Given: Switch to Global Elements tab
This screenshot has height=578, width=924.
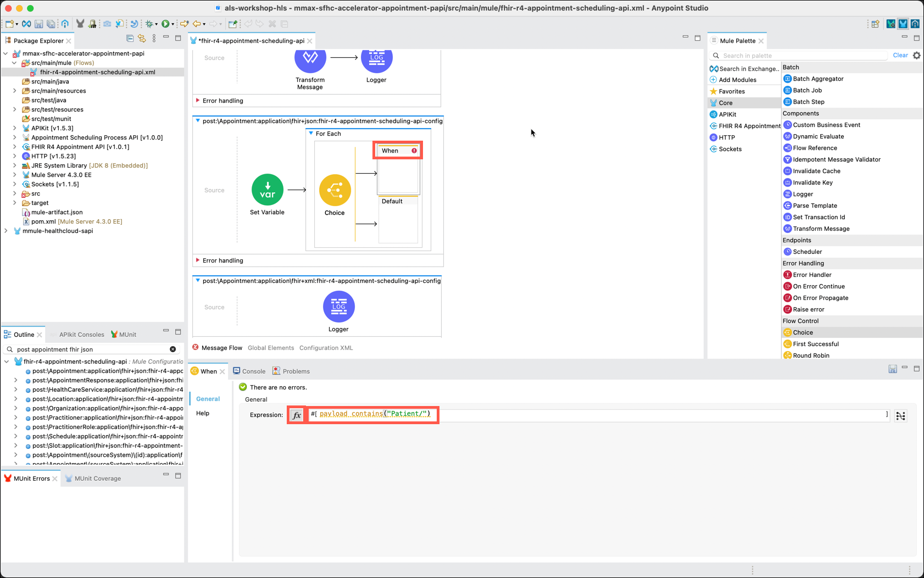Looking at the screenshot, I should (271, 348).
